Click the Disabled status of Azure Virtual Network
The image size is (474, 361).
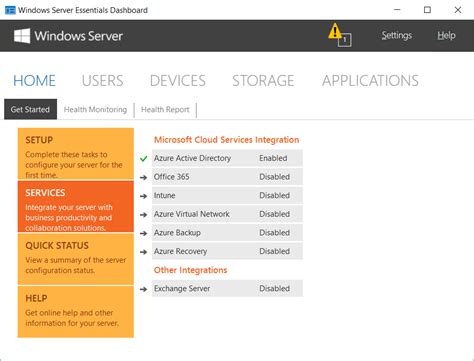click(275, 214)
